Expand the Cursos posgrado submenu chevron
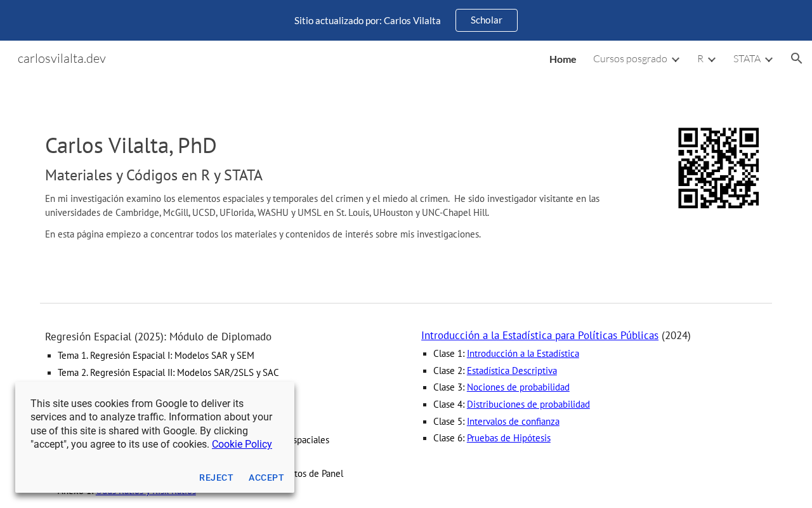Viewport: 812px width, 508px height. [676, 59]
